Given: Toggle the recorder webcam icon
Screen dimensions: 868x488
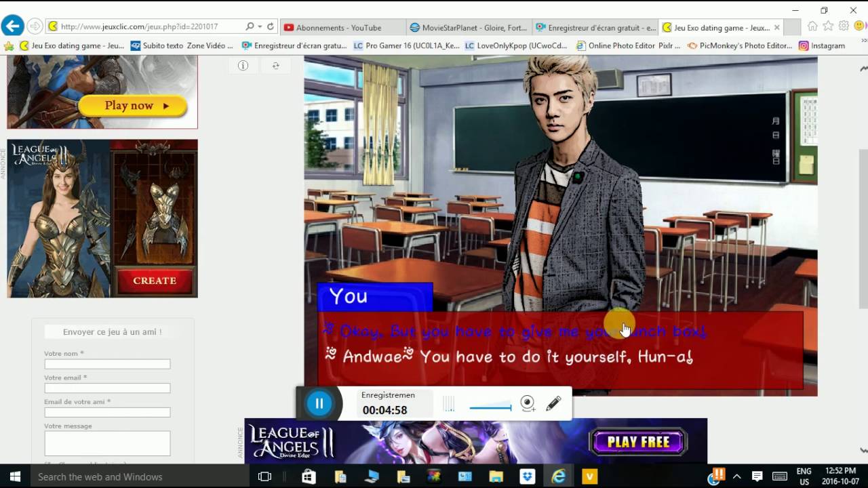Looking at the screenshot, I should coord(528,404).
